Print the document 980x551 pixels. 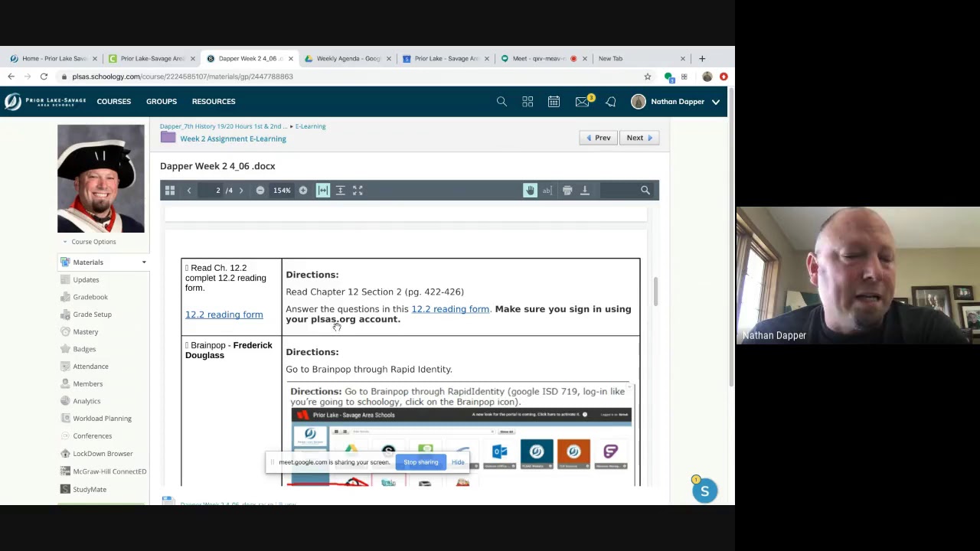tap(567, 191)
